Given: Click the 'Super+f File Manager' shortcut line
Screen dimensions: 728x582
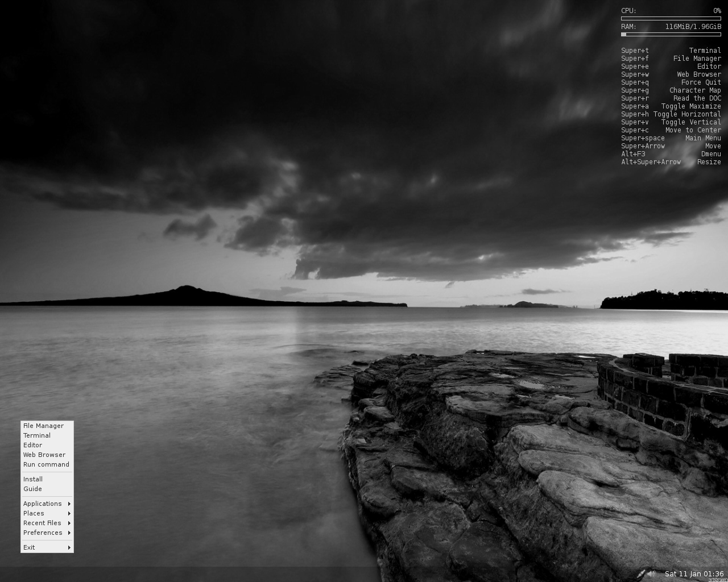Looking at the screenshot, I should [x=671, y=59].
